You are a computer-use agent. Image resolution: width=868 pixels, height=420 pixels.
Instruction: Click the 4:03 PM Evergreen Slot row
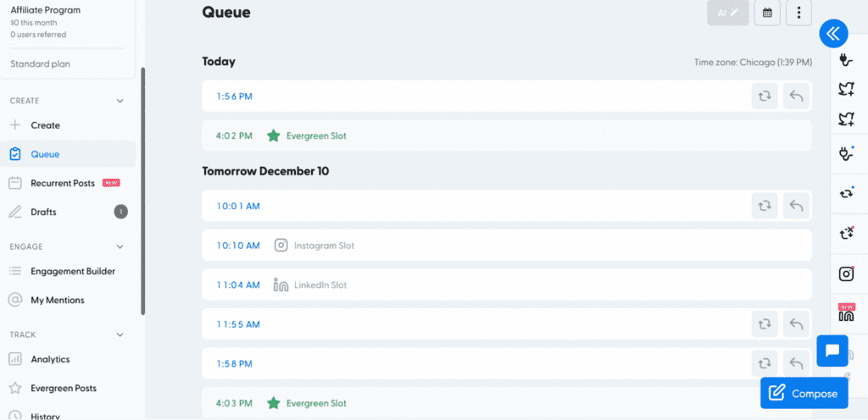[507, 403]
